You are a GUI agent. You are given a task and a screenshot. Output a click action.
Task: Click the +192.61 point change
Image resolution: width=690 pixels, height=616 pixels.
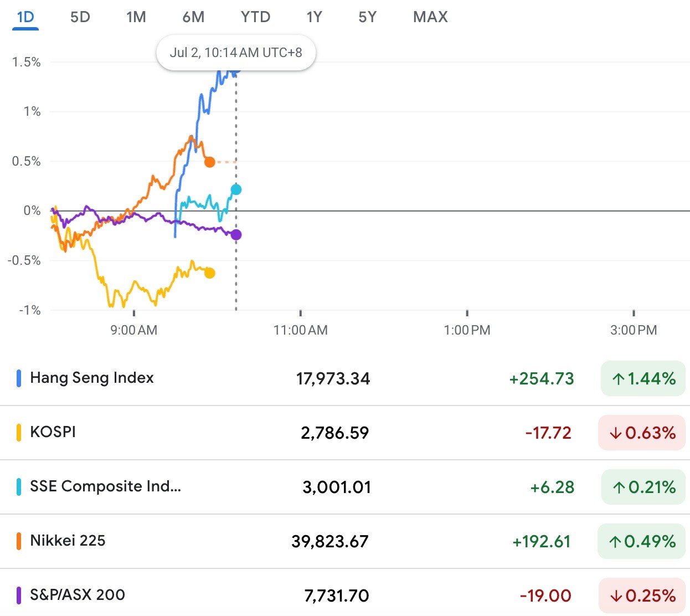click(542, 541)
